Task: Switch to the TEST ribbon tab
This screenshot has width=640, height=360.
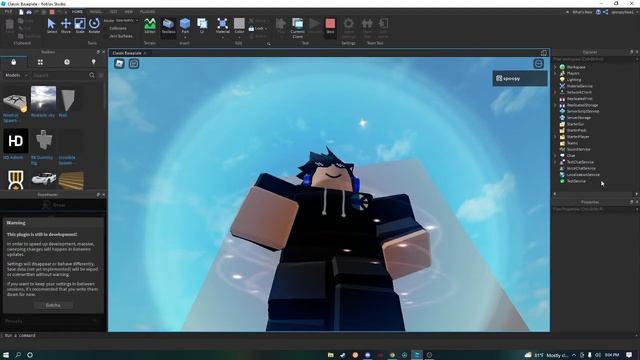Action: pyautogui.click(x=113, y=12)
